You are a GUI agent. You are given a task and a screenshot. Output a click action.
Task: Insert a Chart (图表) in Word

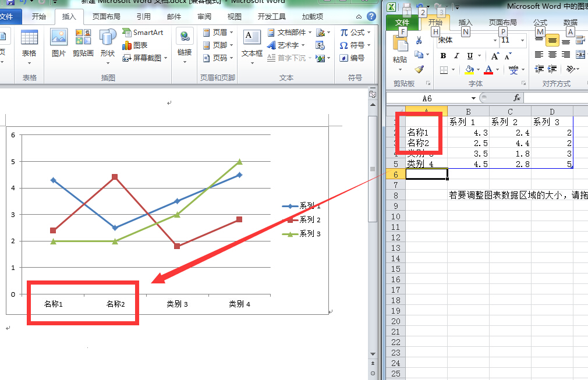coord(135,45)
